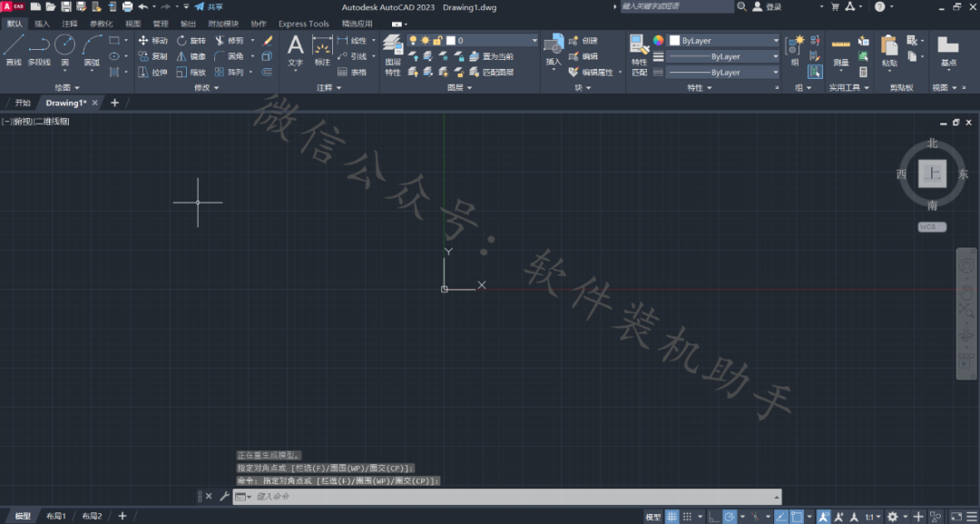Image resolution: width=980 pixels, height=524 pixels.
Task: Click the Plot/Print icon in quick access toolbar
Action: coord(128,6)
